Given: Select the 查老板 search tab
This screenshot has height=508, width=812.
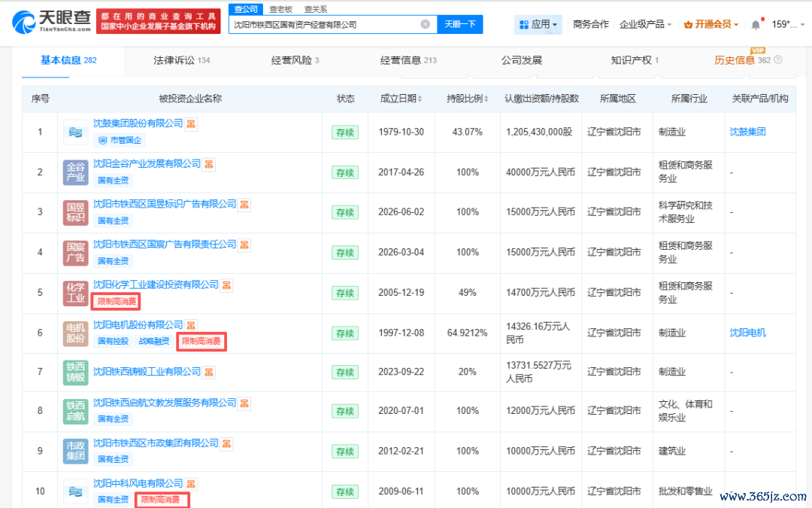Looking at the screenshot, I should [280, 9].
